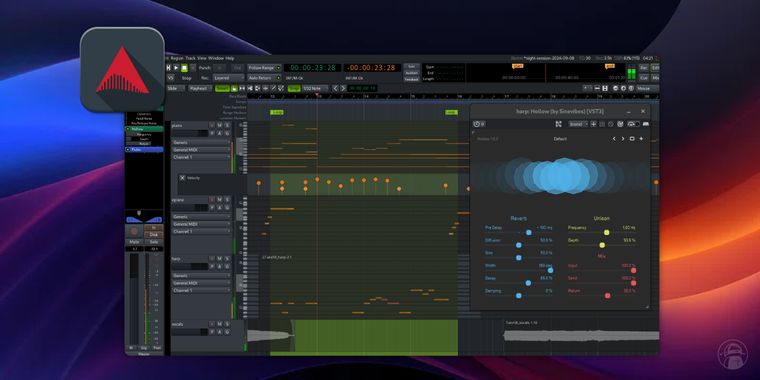Jump to session start in transport
The width and height of the screenshot is (760, 380).
tap(169, 67)
